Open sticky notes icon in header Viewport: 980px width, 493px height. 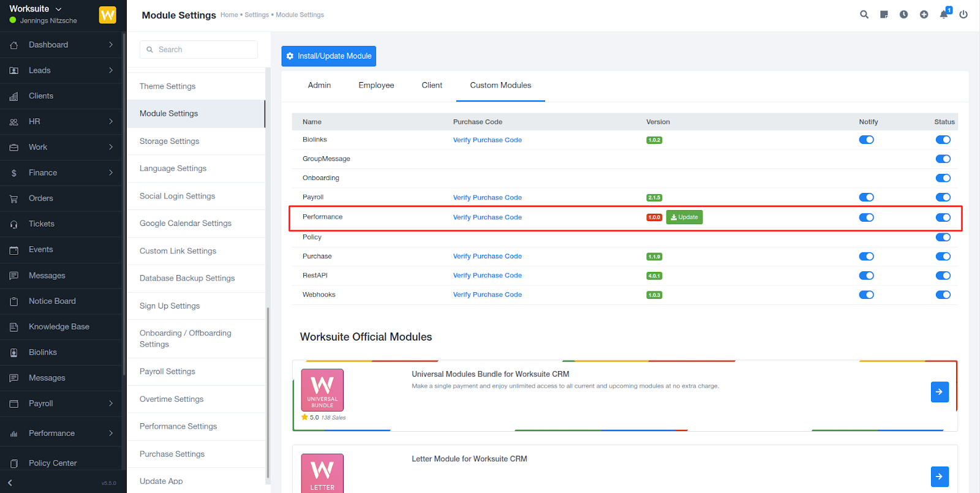[x=884, y=15]
